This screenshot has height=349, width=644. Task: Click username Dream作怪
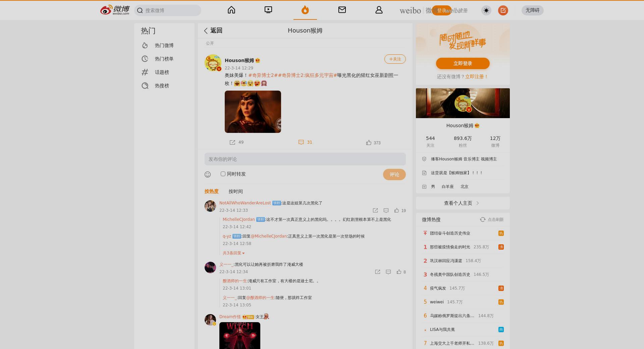coord(230,317)
